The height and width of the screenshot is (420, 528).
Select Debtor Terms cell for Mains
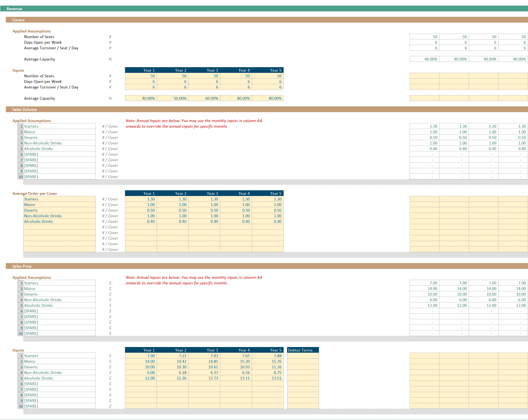tap(303, 361)
